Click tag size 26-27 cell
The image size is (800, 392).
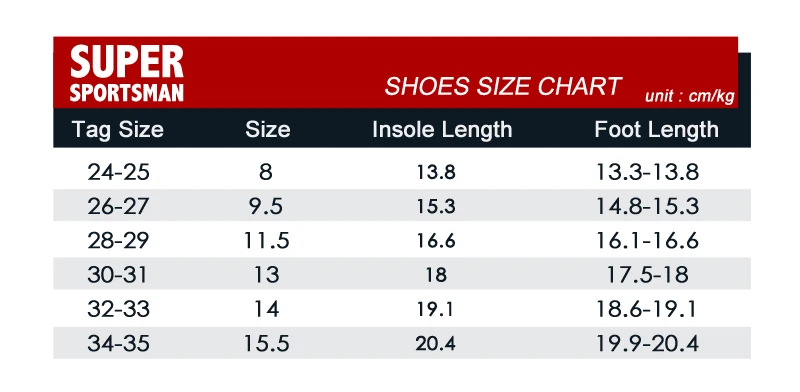[118, 206]
